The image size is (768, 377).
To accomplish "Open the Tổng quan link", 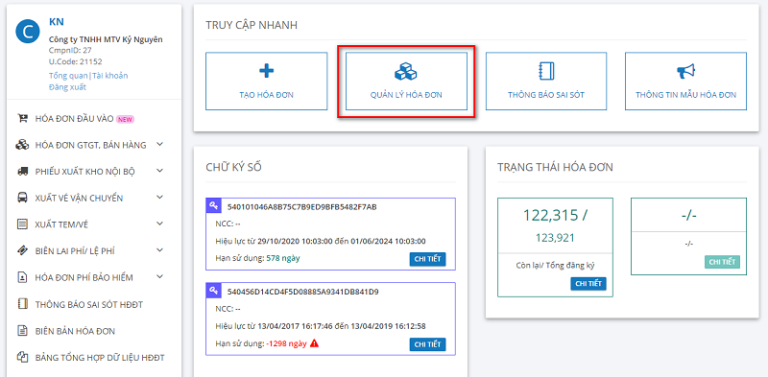I will click(68, 75).
